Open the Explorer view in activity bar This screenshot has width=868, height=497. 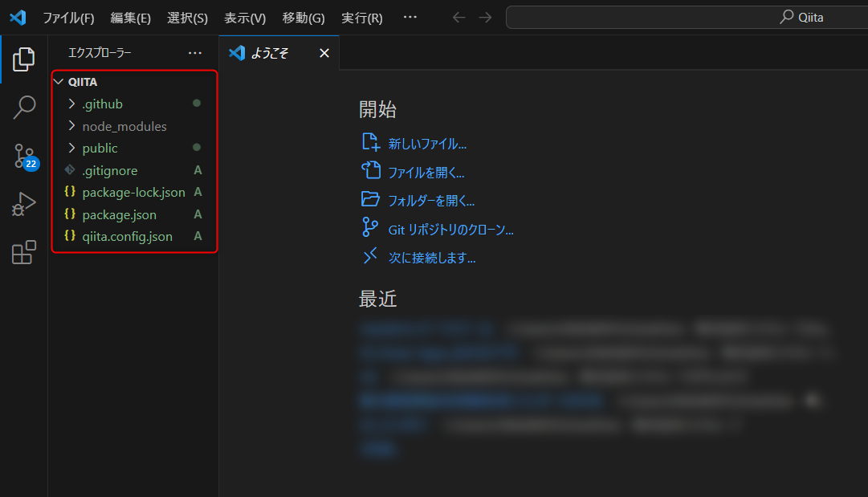23,59
